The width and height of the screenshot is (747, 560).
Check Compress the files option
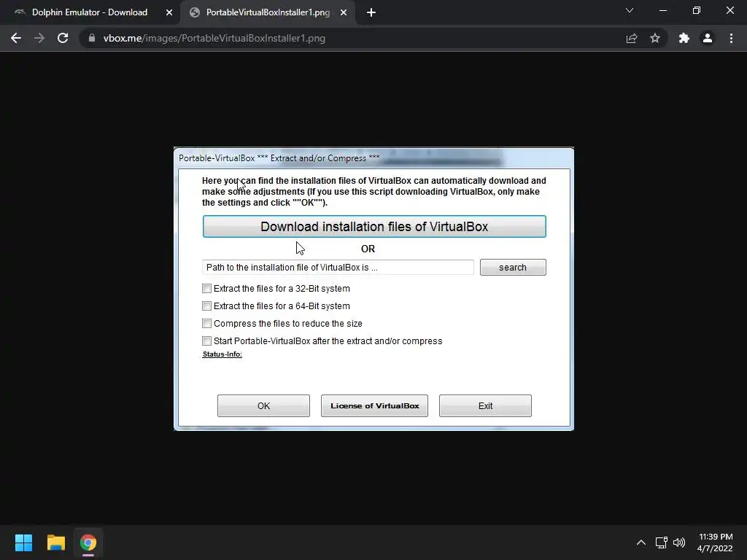pyautogui.click(x=206, y=323)
